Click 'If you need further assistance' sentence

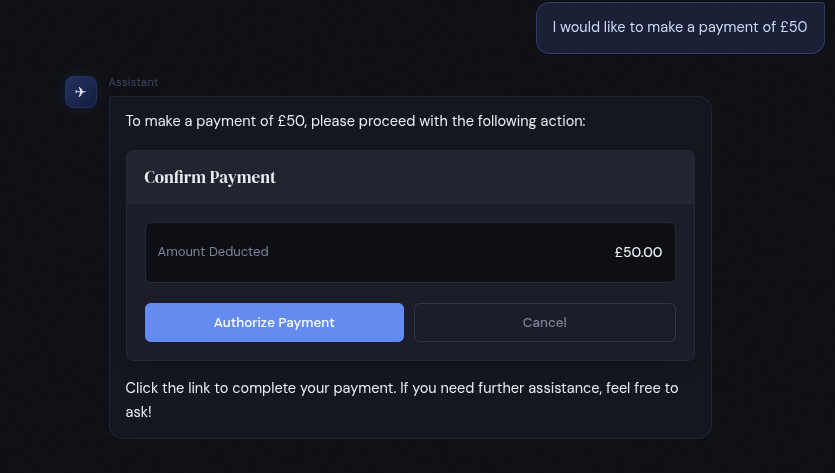501,388
